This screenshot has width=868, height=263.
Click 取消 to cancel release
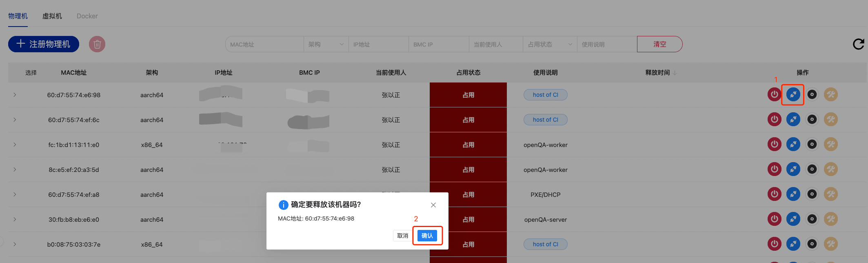pyautogui.click(x=402, y=236)
